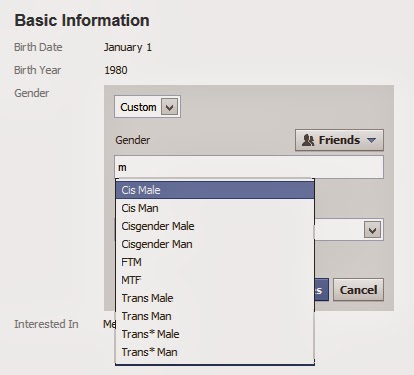Select Cisgender Man suggestion
The width and height of the screenshot is (414, 375).
pos(215,244)
